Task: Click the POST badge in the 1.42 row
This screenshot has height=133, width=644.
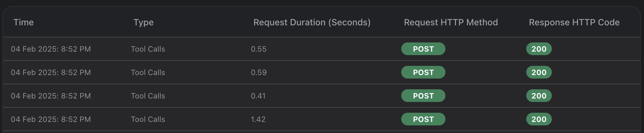Action: 423,119
